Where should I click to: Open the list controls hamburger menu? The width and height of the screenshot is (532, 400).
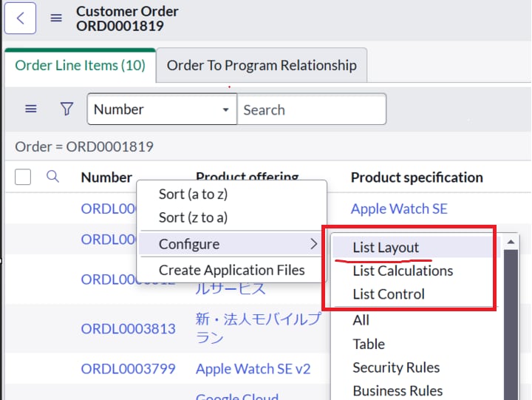(x=31, y=109)
